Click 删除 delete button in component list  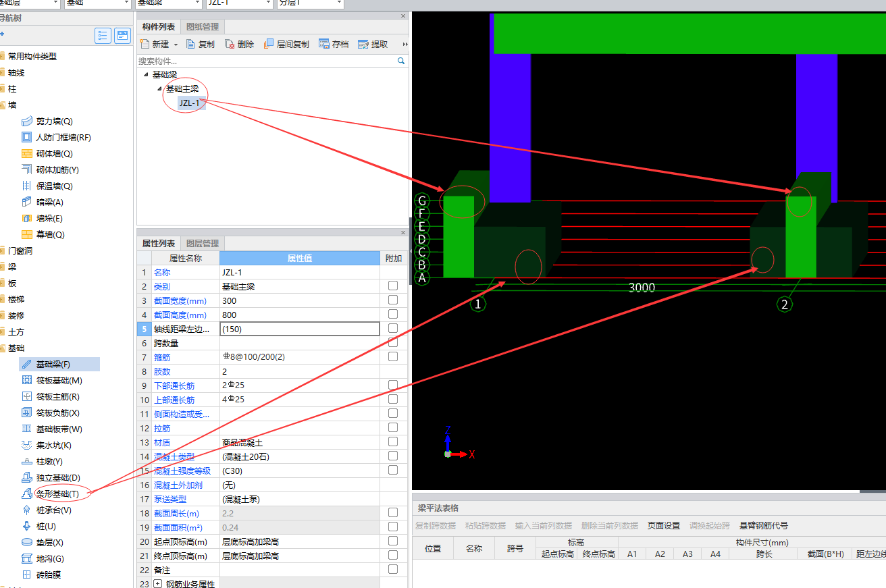pyautogui.click(x=240, y=45)
